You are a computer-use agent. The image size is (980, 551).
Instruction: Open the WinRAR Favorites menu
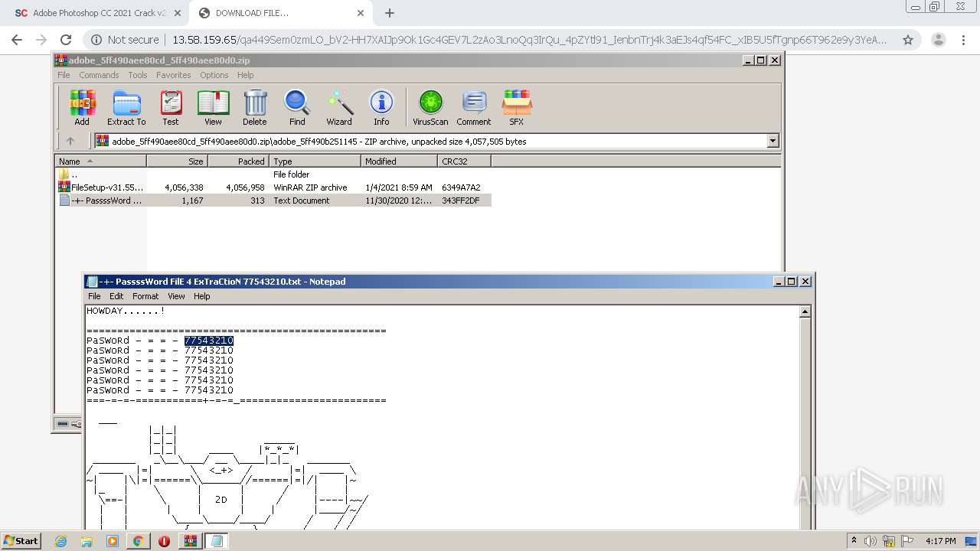(x=174, y=75)
